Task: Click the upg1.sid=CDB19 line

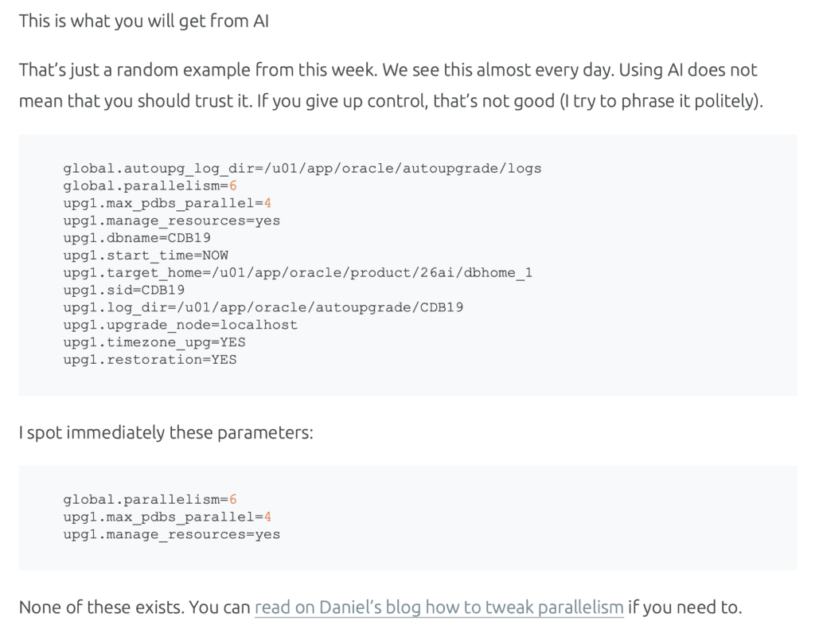Action: point(124,290)
